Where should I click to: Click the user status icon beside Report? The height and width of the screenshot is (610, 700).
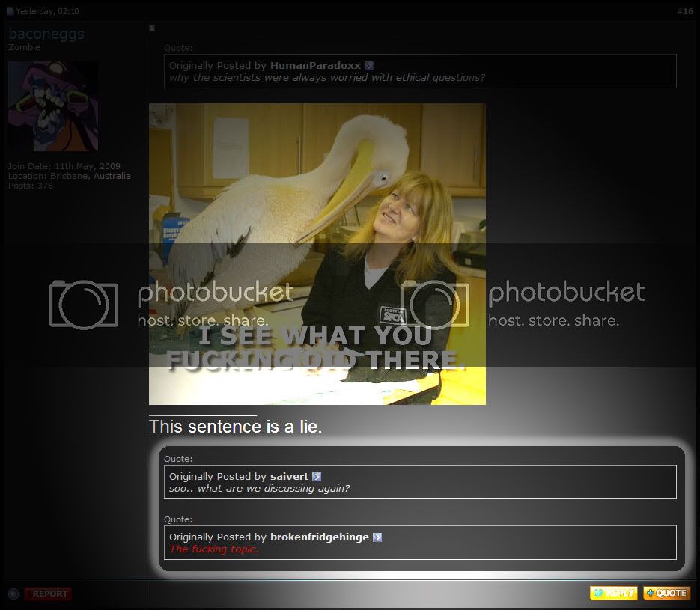click(x=13, y=594)
